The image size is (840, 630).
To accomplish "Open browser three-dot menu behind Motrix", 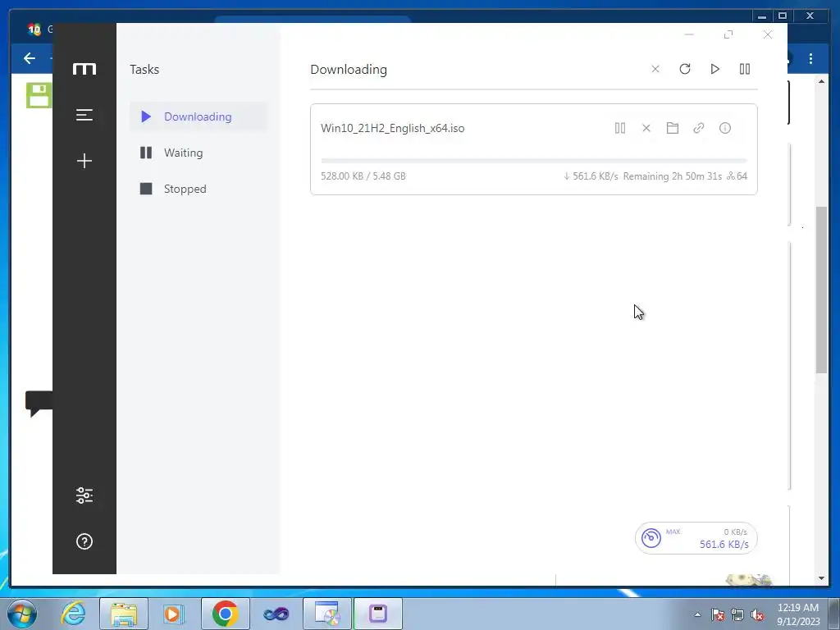I will (810, 58).
